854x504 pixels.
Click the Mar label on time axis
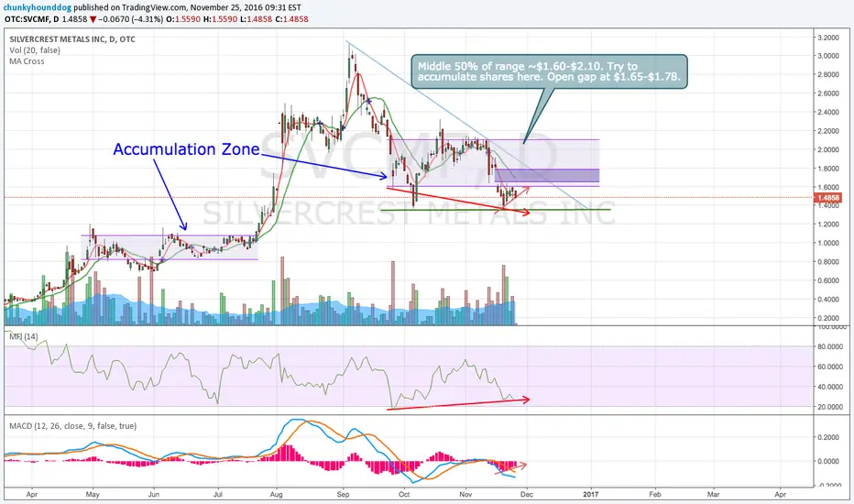tap(713, 495)
